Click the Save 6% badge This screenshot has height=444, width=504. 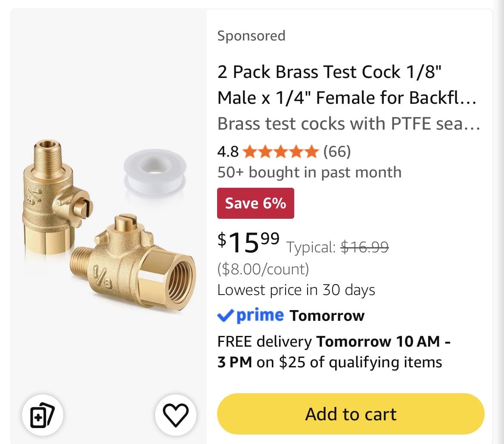[255, 203]
